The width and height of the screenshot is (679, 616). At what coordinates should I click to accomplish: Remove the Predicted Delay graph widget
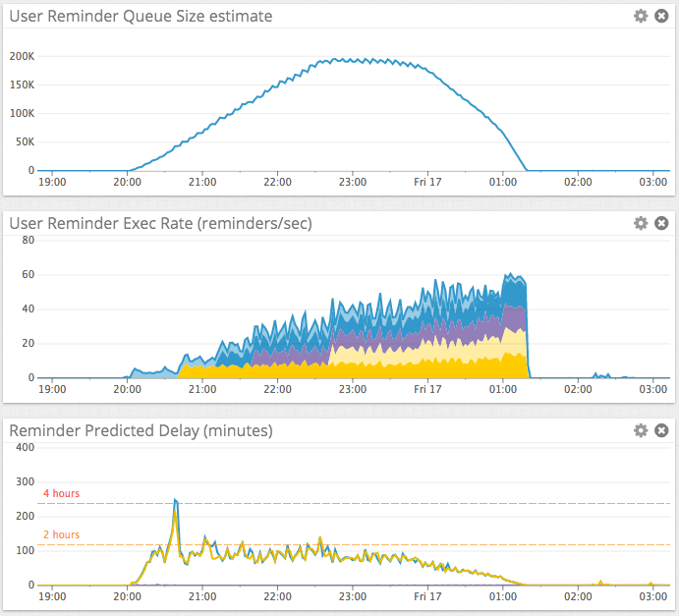(661, 430)
